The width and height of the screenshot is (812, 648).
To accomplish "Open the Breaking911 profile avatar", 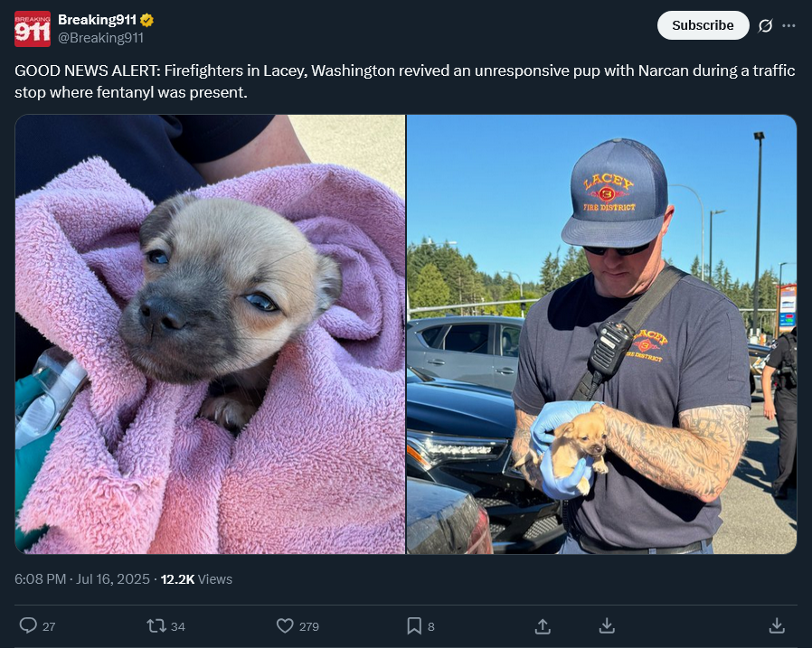I will coord(33,29).
